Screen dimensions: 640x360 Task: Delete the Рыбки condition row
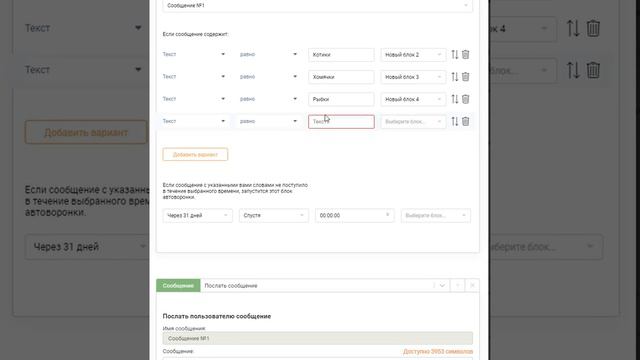coord(465,99)
